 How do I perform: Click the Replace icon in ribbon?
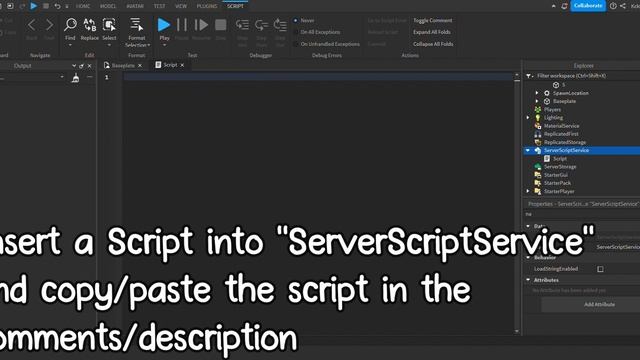click(89, 25)
